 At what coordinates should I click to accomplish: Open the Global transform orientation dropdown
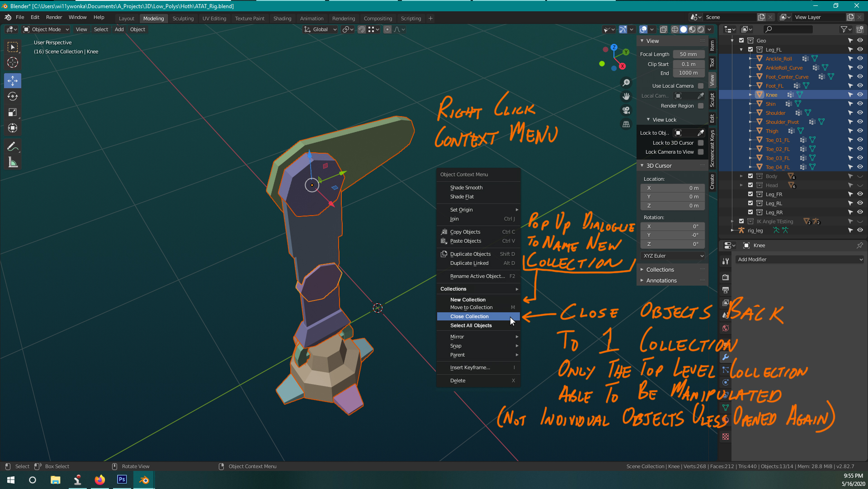[x=321, y=29]
